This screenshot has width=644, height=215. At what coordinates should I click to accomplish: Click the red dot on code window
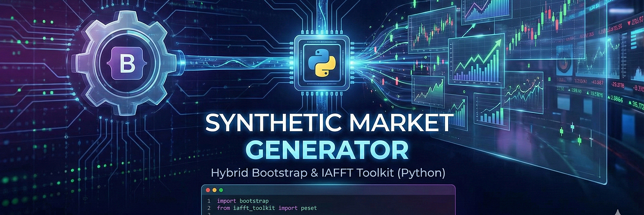208,190
